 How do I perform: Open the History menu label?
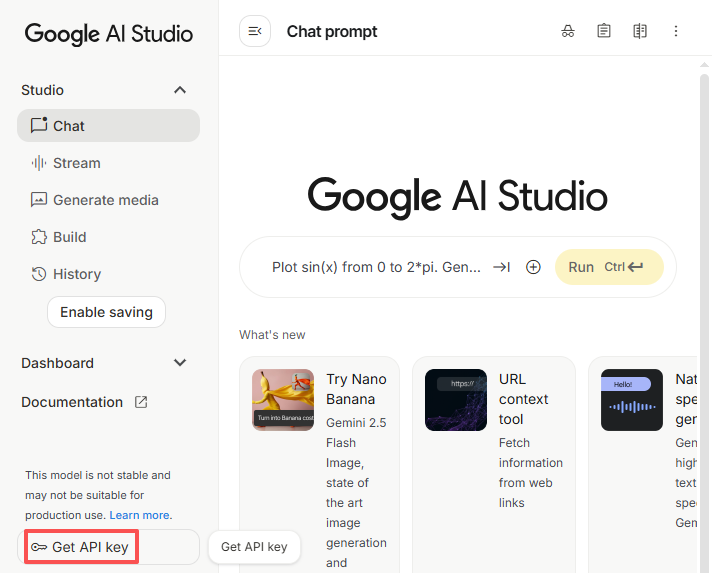tap(77, 274)
